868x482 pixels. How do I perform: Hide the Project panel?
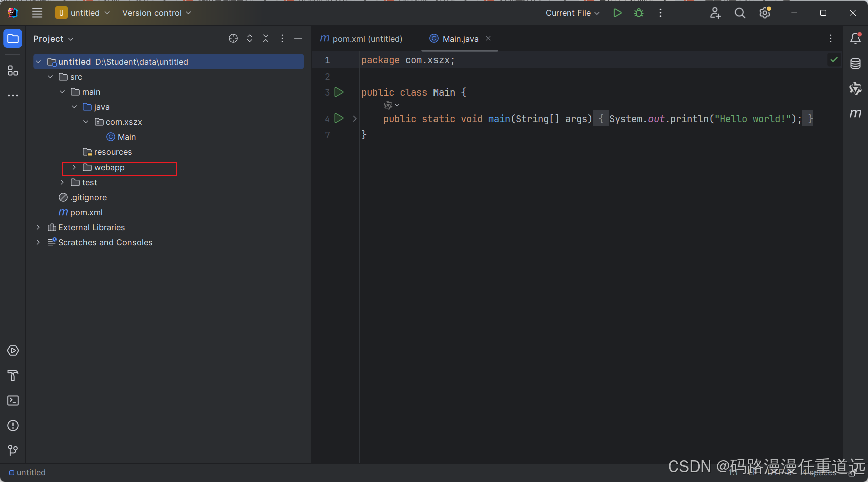[298, 39]
